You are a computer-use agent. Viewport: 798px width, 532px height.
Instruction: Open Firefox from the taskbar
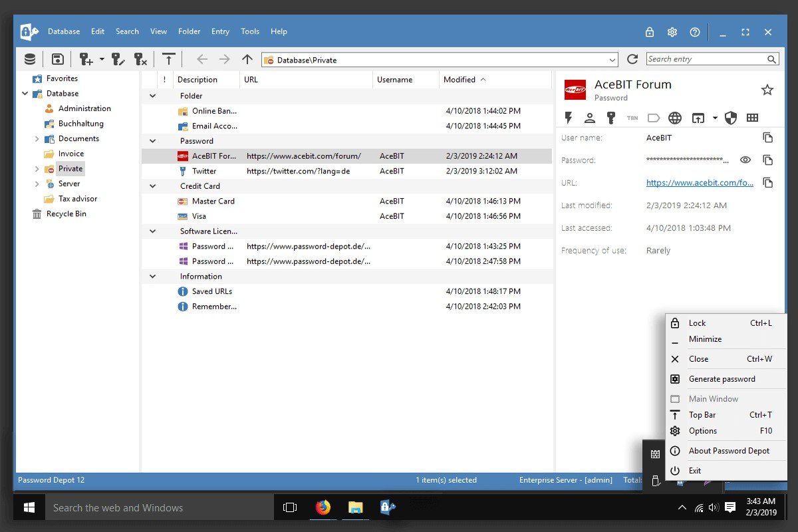[x=323, y=507]
